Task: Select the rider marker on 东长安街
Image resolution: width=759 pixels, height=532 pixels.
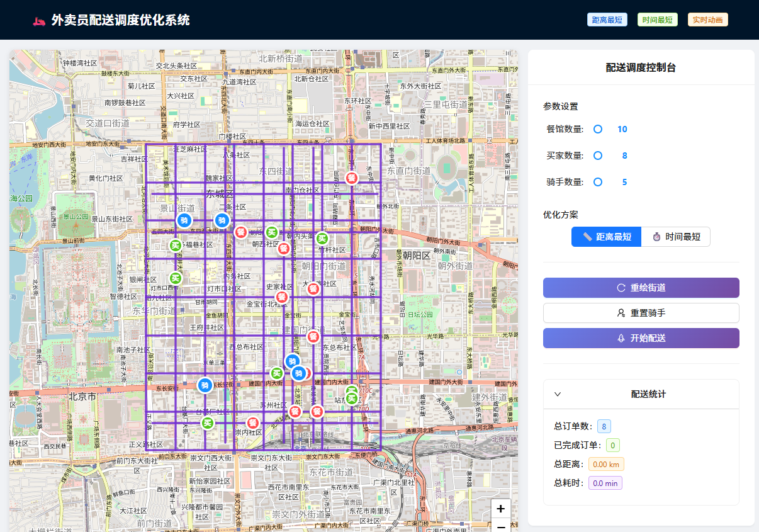Action: [x=205, y=385]
